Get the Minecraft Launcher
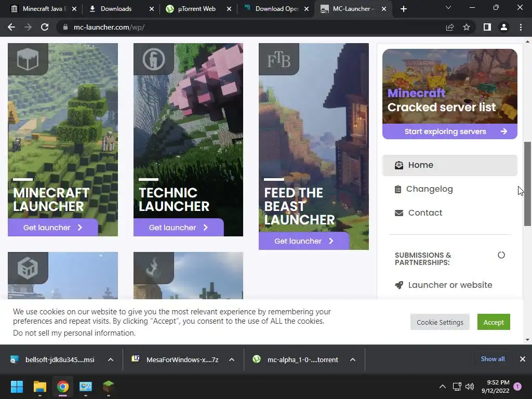The image size is (532, 399). (53, 228)
